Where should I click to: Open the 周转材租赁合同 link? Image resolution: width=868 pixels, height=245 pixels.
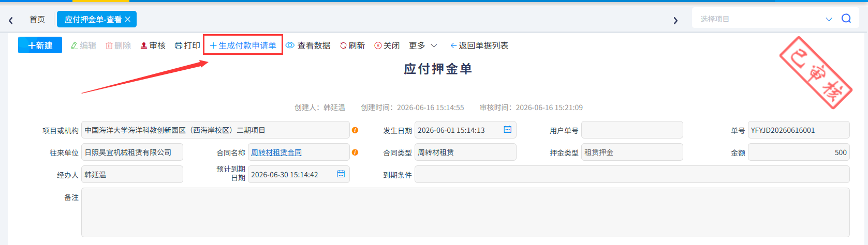coord(276,152)
